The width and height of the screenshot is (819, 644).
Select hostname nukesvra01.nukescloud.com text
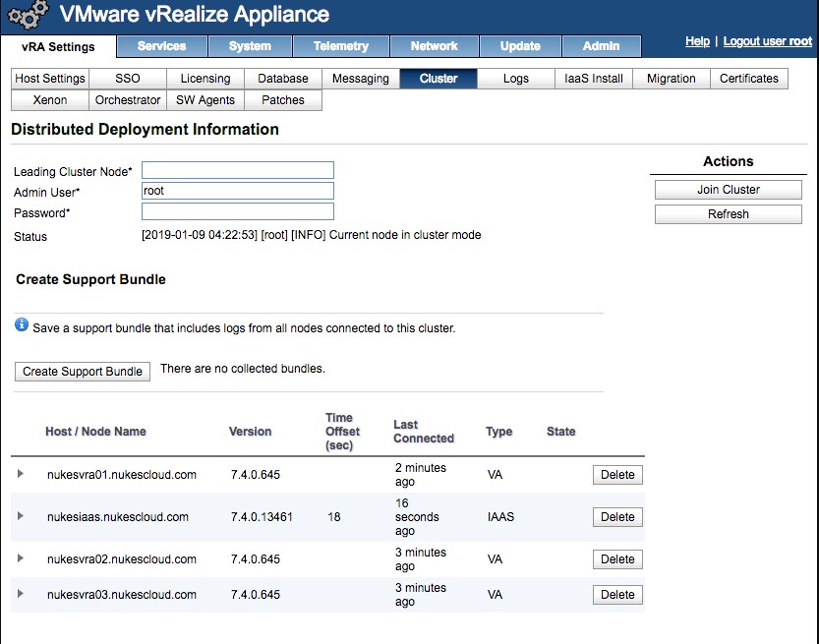122,475
